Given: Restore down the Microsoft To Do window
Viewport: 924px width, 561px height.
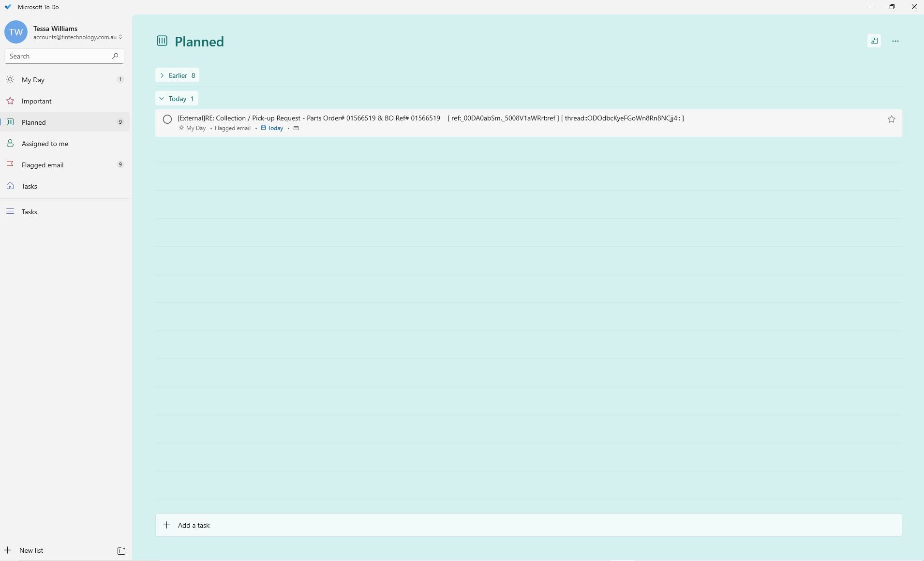Looking at the screenshot, I should (892, 7).
